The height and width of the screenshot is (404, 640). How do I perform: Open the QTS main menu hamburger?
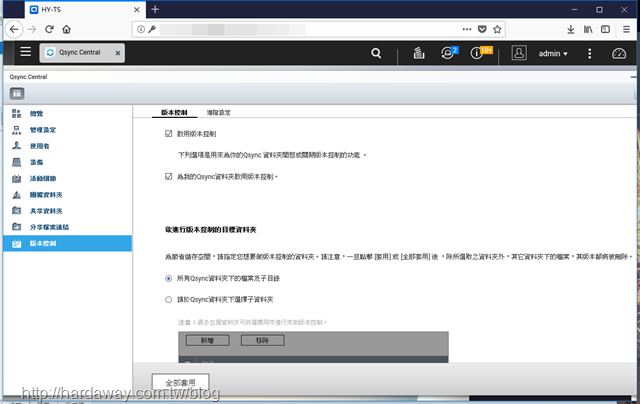point(25,52)
